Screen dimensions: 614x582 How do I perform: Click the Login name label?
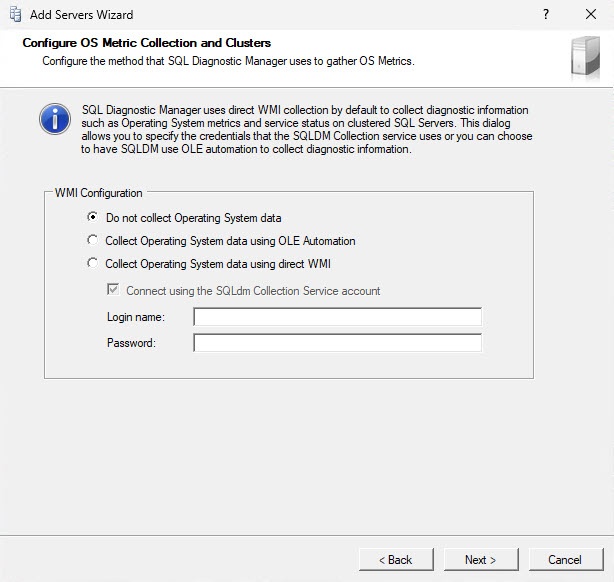tap(136, 317)
